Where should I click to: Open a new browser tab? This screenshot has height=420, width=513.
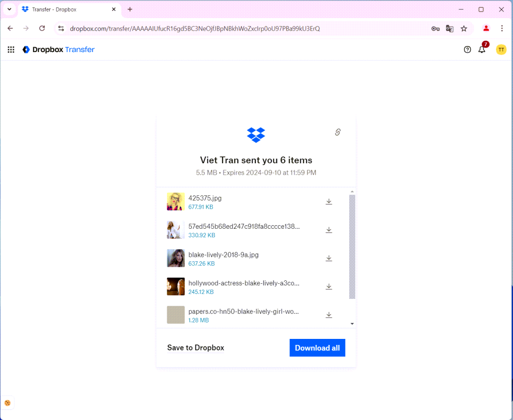130,9
